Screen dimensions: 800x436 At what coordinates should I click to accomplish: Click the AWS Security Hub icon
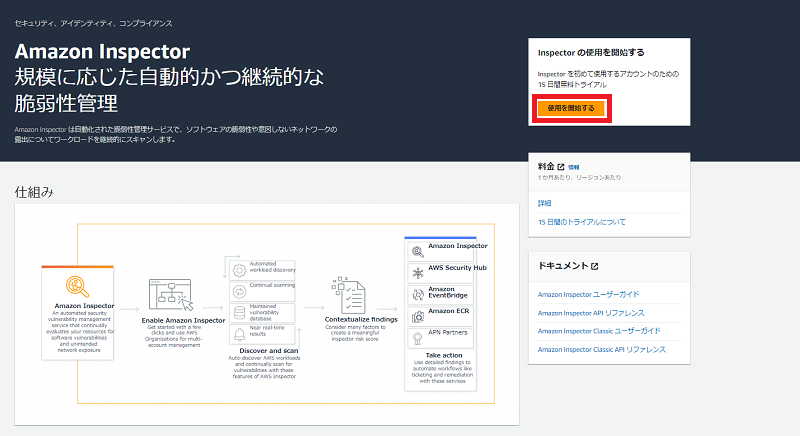click(418, 273)
